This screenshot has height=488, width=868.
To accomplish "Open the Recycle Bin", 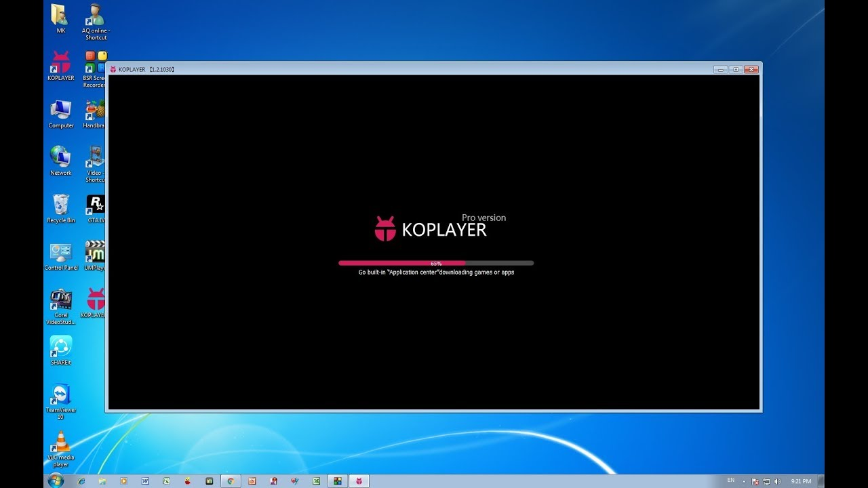I will tap(60, 208).
